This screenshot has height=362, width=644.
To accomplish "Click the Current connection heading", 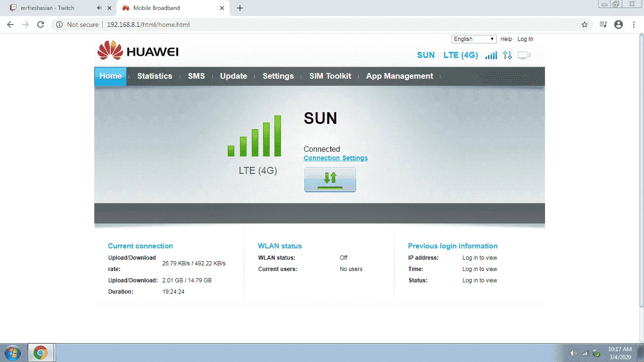I will pos(140,246).
